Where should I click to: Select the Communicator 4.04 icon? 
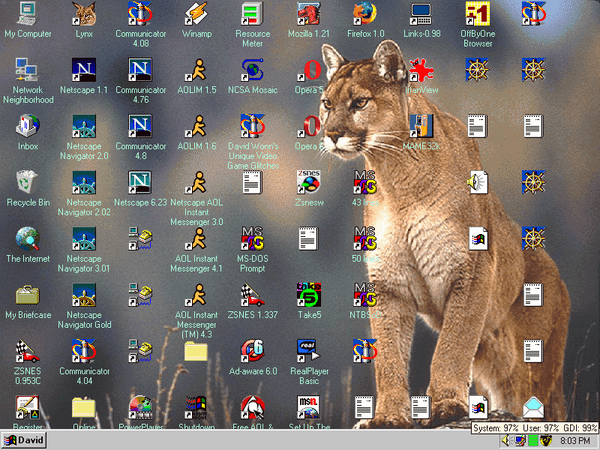84,351
